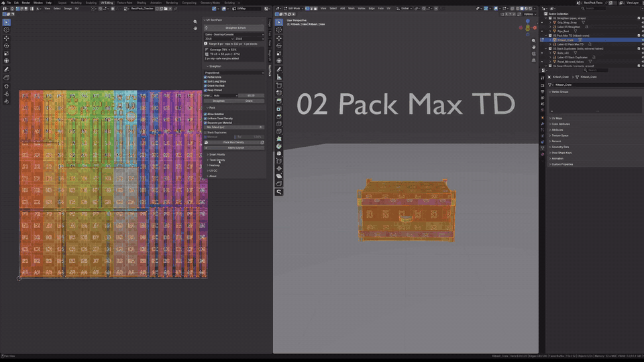Select the Rip Region tool in UV editor
The height and width of the screenshot is (362, 644).
[x=6, y=78]
